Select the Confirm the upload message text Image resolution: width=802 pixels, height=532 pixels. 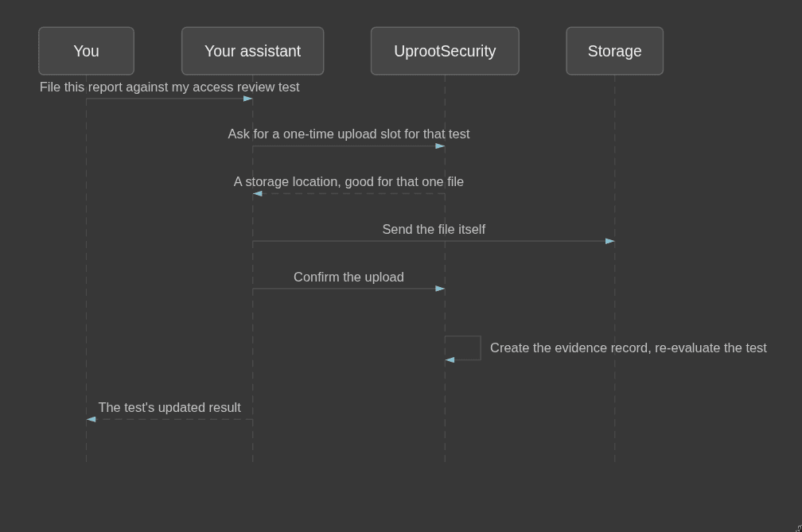pos(348,277)
